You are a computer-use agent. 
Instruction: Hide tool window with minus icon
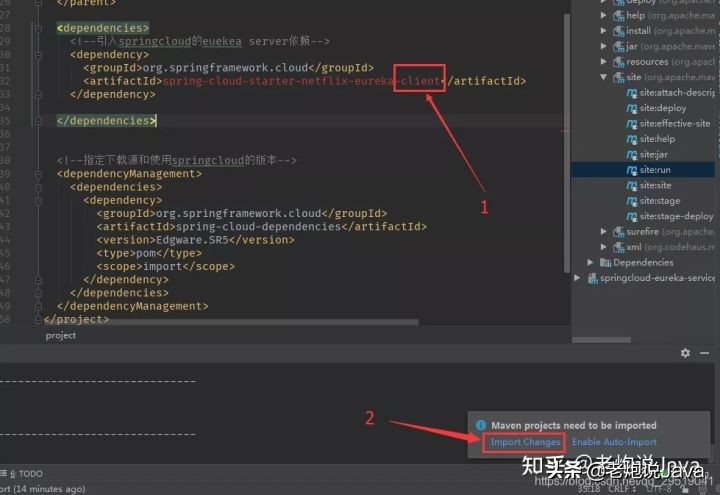tap(704, 353)
